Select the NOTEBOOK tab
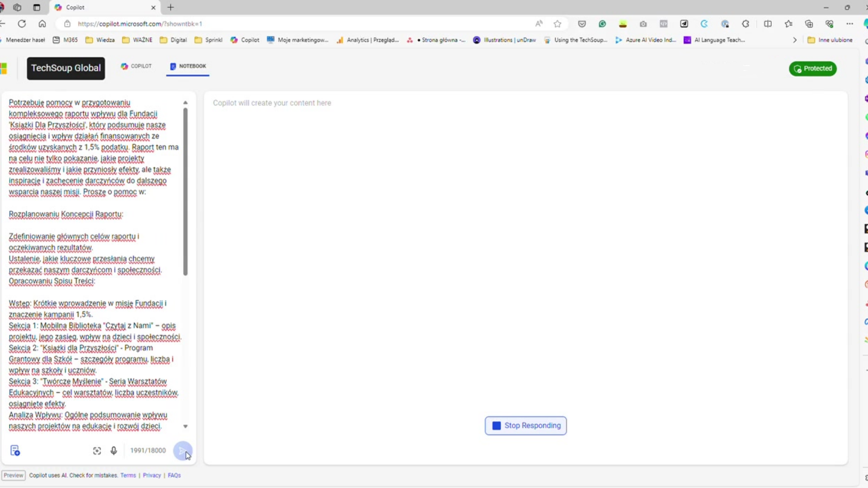Image resolution: width=868 pixels, height=488 pixels. 188,66
